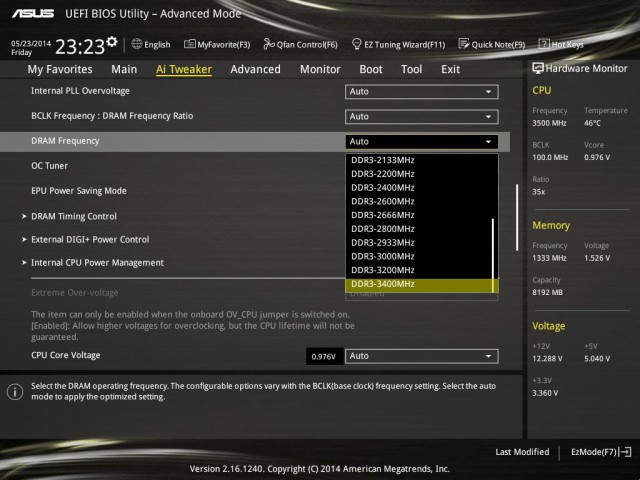This screenshot has width=640, height=480.
Task: Select DDR3-2400MHz frequency
Action: tap(419, 188)
